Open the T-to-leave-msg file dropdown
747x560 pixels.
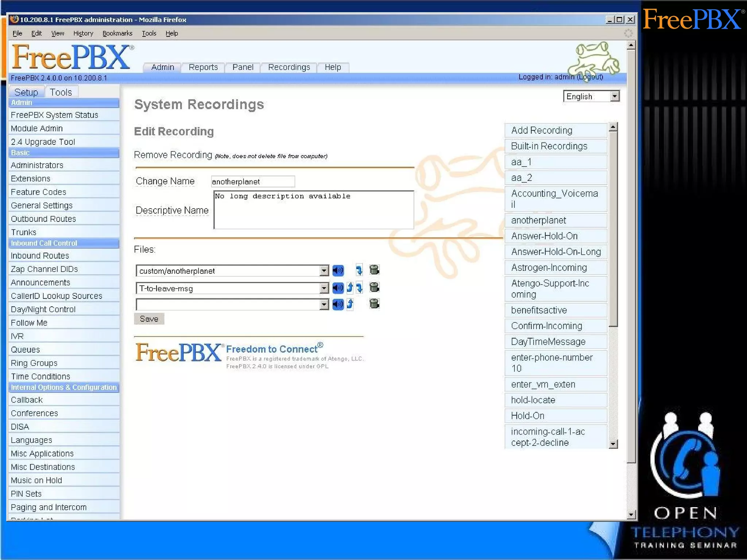click(x=324, y=288)
